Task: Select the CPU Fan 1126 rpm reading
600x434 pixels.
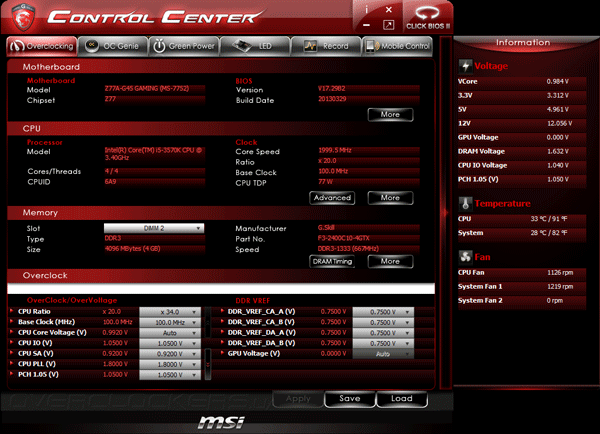Action: coord(522,272)
